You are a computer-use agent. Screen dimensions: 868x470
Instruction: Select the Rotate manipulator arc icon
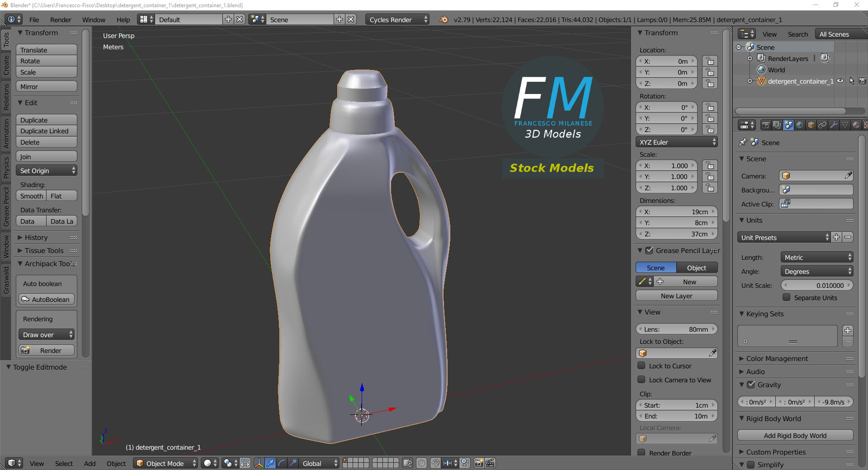(282, 463)
